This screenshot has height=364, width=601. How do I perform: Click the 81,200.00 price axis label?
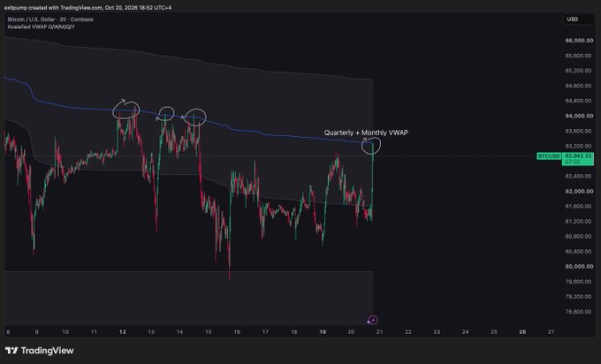pos(579,222)
